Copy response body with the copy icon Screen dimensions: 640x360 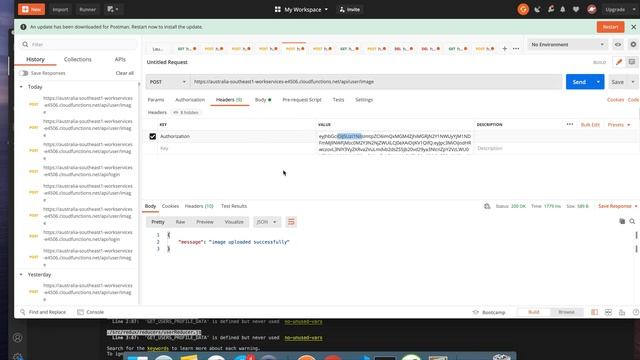pos(622,221)
